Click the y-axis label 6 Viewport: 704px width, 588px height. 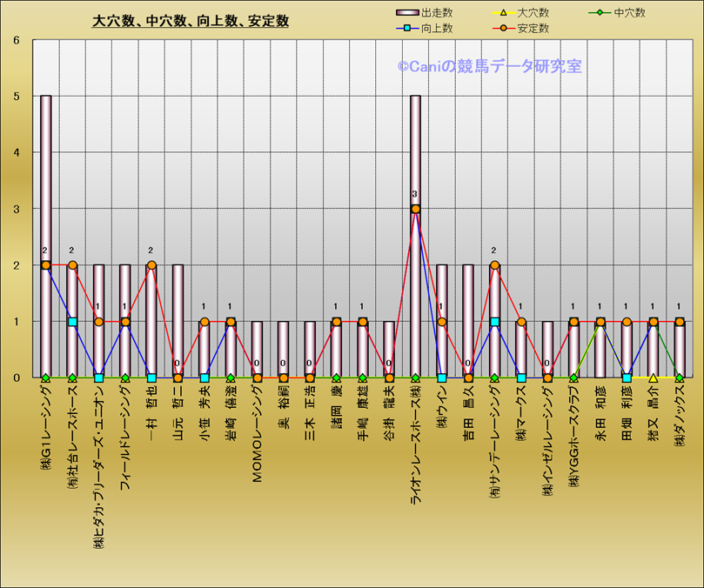[x=16, y=40]
